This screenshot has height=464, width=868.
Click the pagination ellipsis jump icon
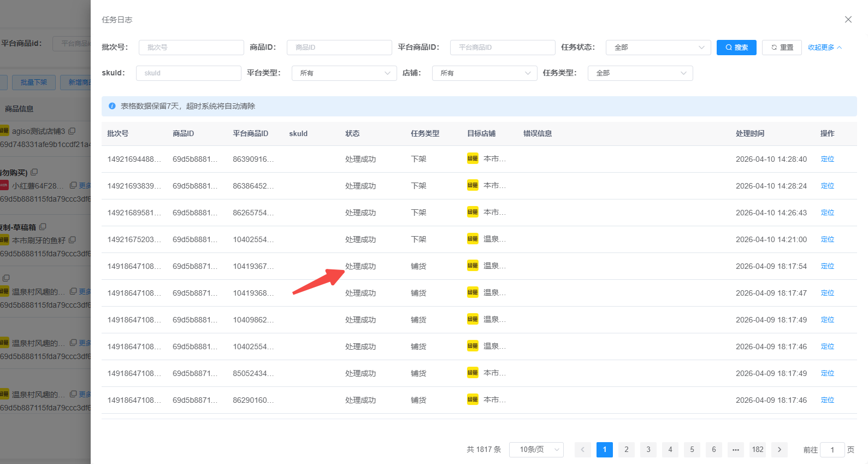[x=735, y=450]
